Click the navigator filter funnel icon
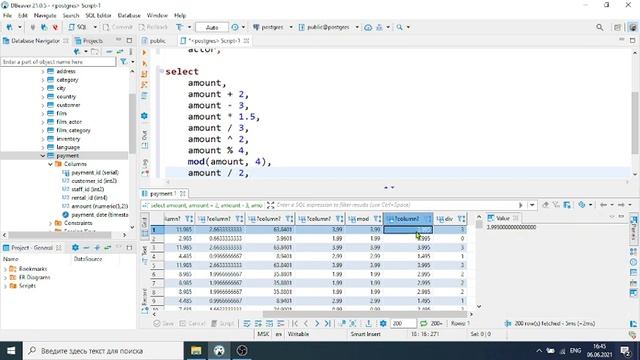Screen dimensions: 640x360 123,62
